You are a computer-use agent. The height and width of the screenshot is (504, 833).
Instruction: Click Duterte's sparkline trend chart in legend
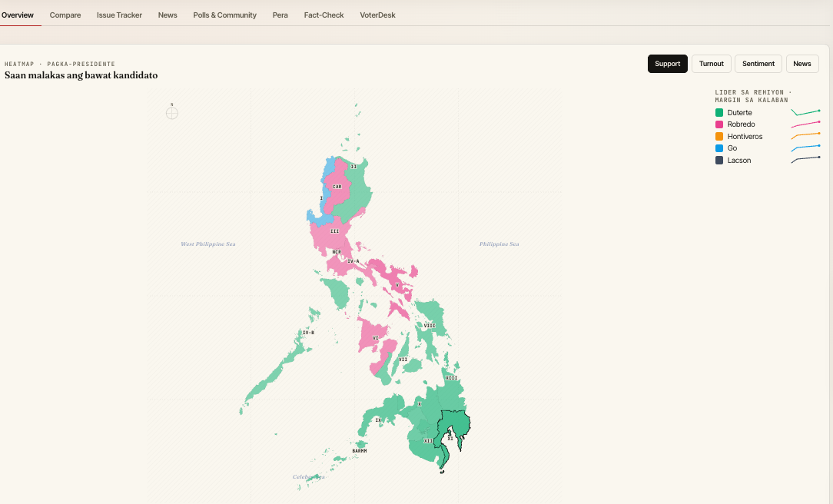[805, 112]
